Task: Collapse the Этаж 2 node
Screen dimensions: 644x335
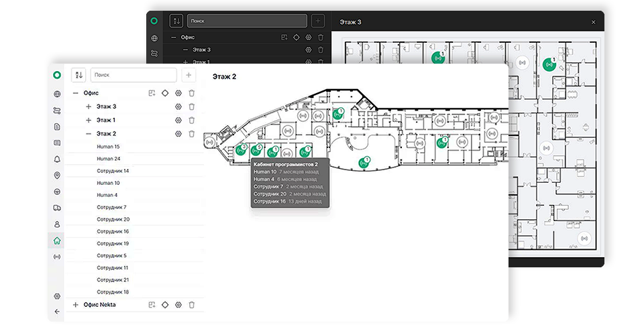Action: 89,134
